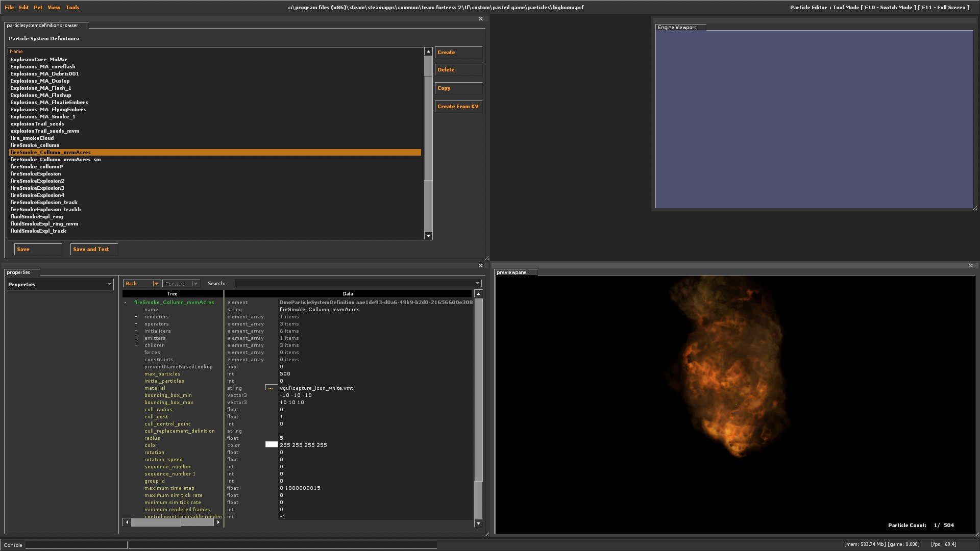The width and height of the screenshot is (980, 551).
Task: Click definitions list scroll down arrow
Action: (x=428, y=236)
